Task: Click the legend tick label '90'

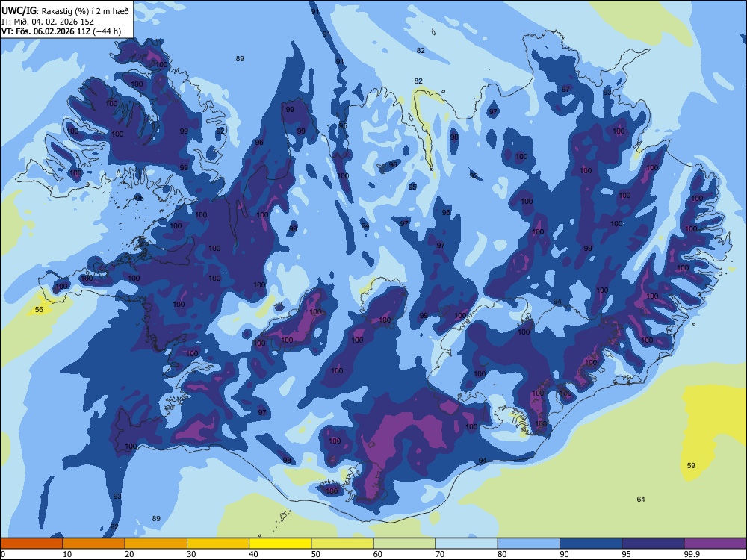Action: tap(565, 554)
